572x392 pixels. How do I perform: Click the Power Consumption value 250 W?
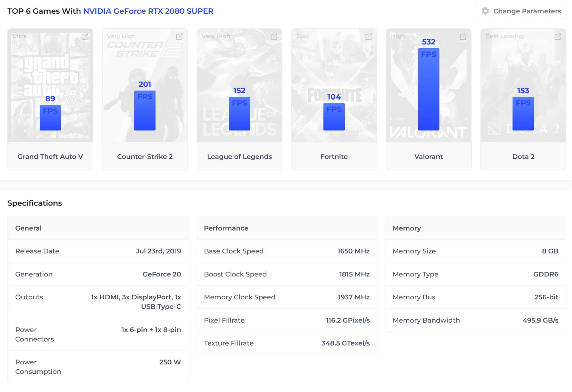pos(170,362)
